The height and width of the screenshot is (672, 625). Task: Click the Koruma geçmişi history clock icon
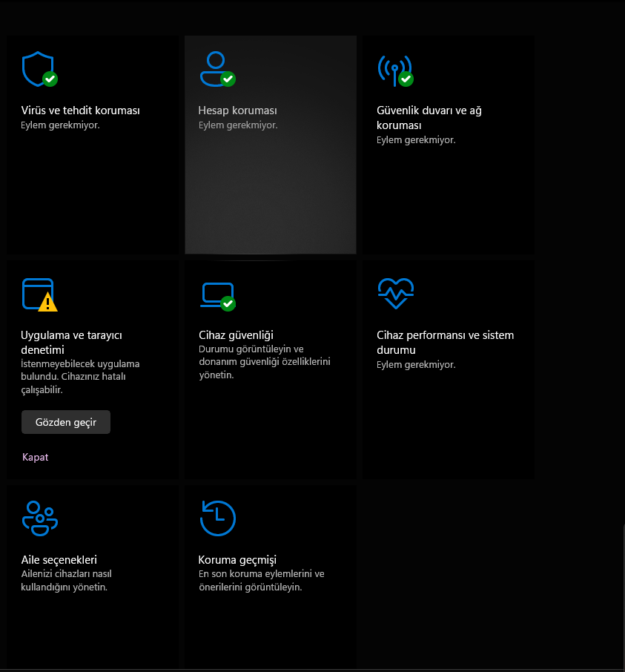click(x=218, y=518)
